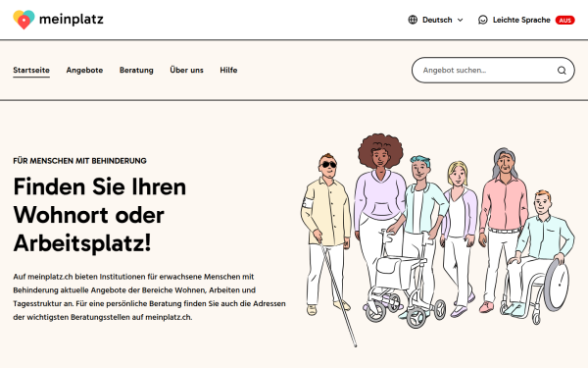The height and width of the screenshot is (368, 588).
Task: Click the Leichte Sprache speech bubble icon
Action: pos(482,20)
